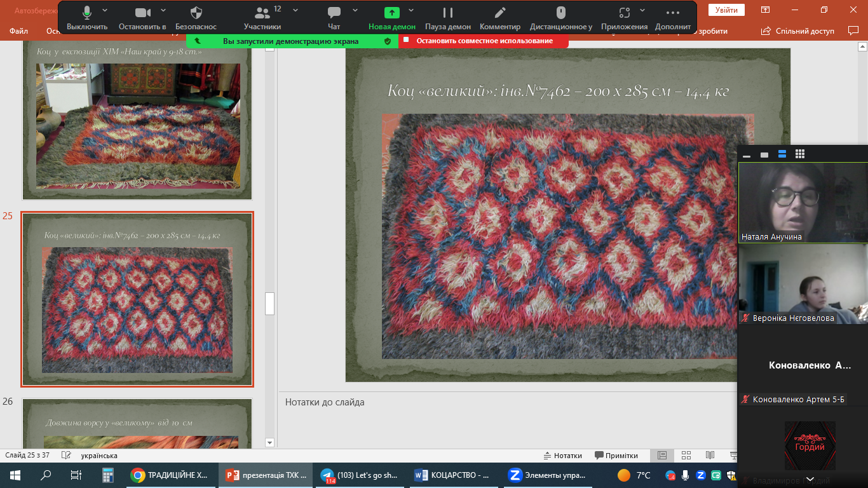Click slide title Коц «великий» text
Screen dimensions: 868x488
558,91
